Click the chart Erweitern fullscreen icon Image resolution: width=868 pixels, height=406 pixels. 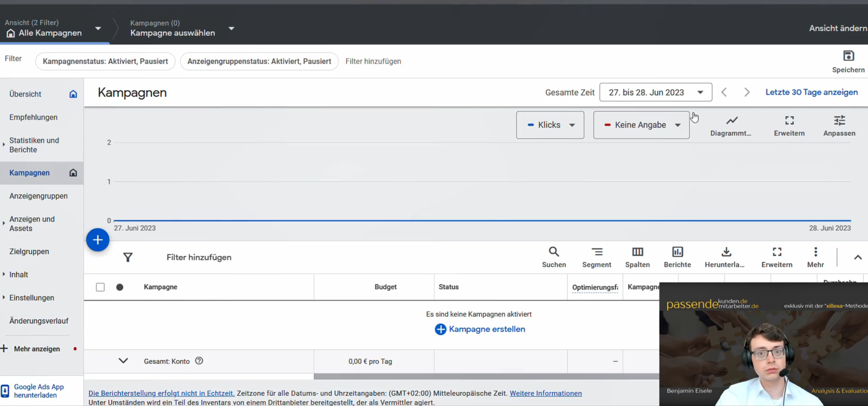pyautogui.click(x=789, y=120)
